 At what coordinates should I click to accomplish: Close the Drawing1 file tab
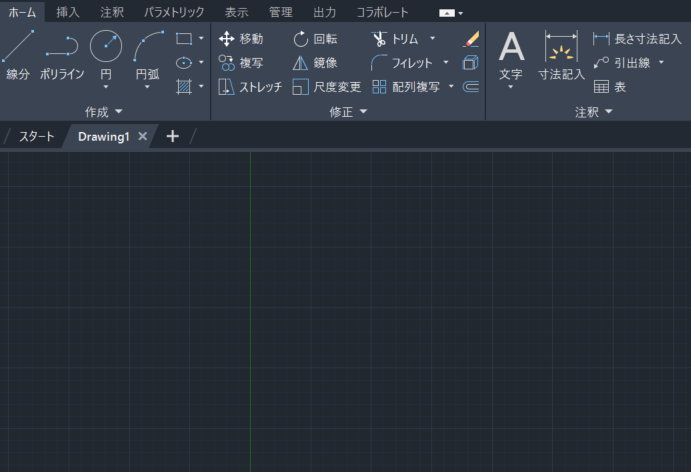click(x=143, y=136)
